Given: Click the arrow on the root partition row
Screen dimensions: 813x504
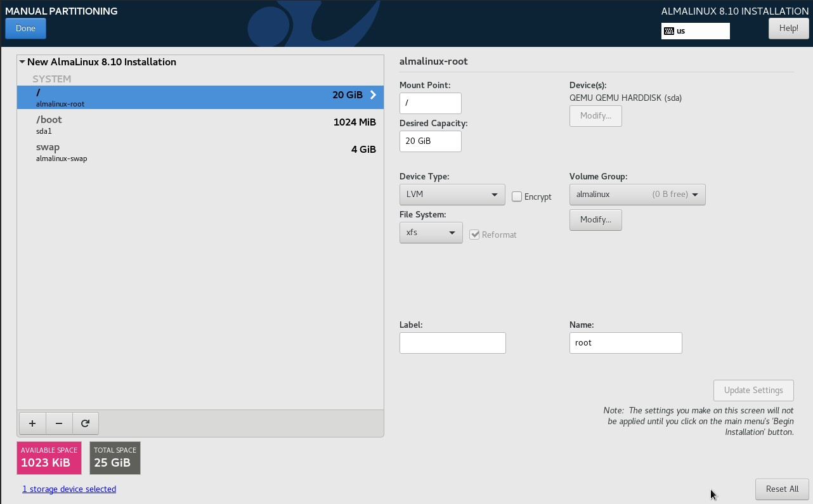Looking at the screenshot, I should (x=373, y=95).
